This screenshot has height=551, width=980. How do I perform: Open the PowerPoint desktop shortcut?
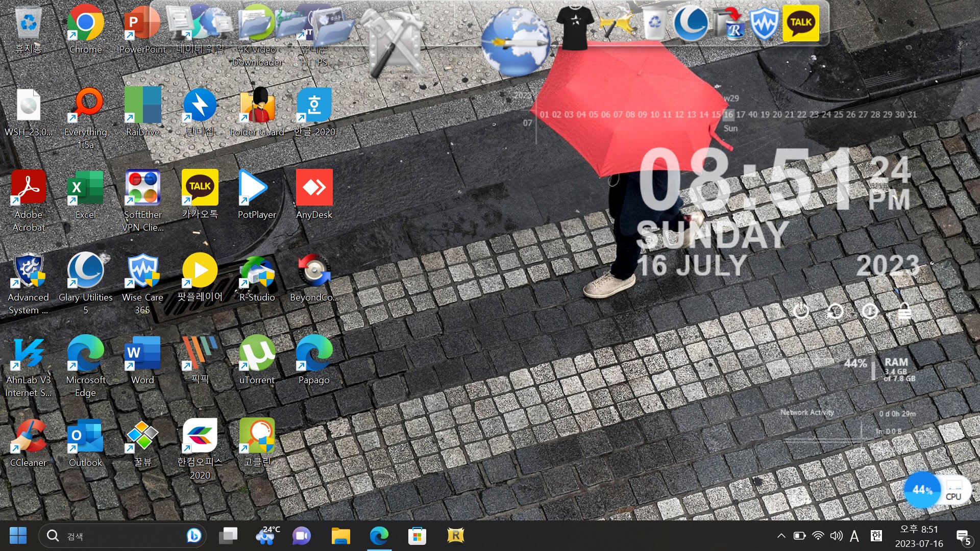click(x=142, y=29)
